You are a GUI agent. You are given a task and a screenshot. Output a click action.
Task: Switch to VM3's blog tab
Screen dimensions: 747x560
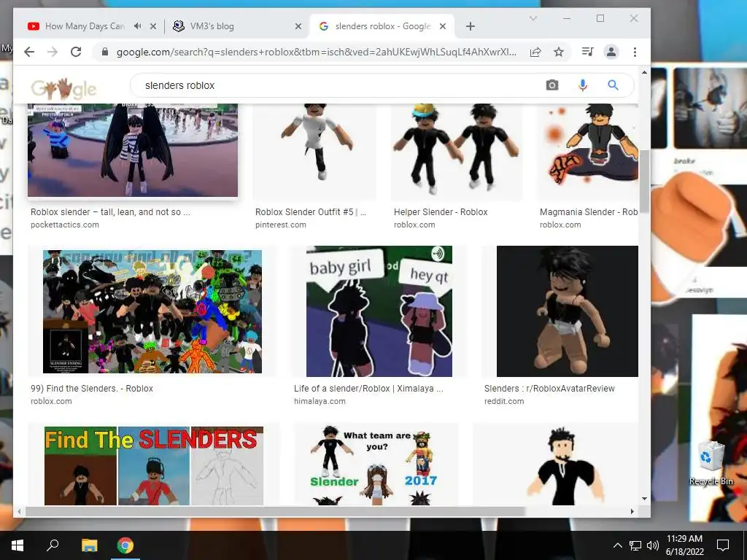212,26
